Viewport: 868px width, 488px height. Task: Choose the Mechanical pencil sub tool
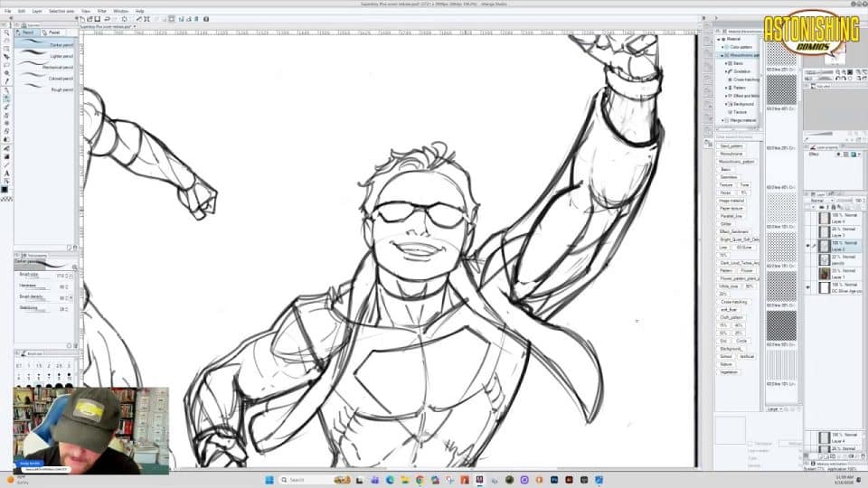tap(45, 66)
